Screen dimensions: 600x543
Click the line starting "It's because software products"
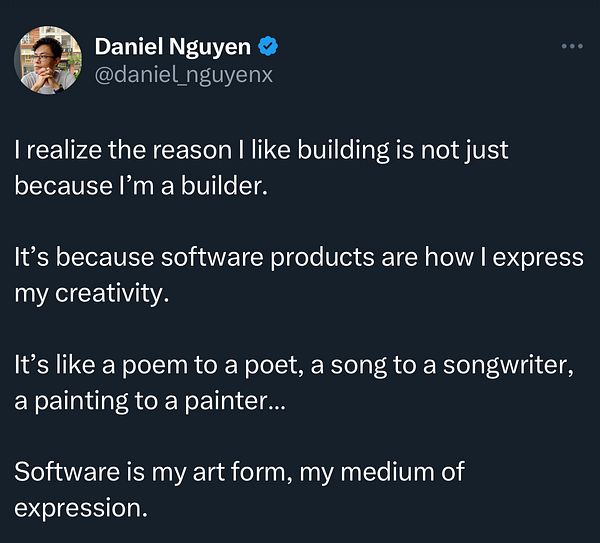(x=298, y=257)
